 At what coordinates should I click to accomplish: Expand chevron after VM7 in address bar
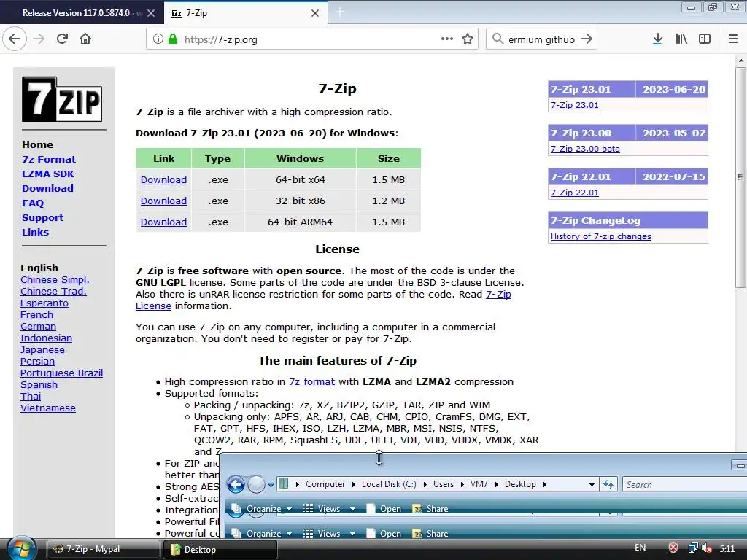tap(496, 484)
